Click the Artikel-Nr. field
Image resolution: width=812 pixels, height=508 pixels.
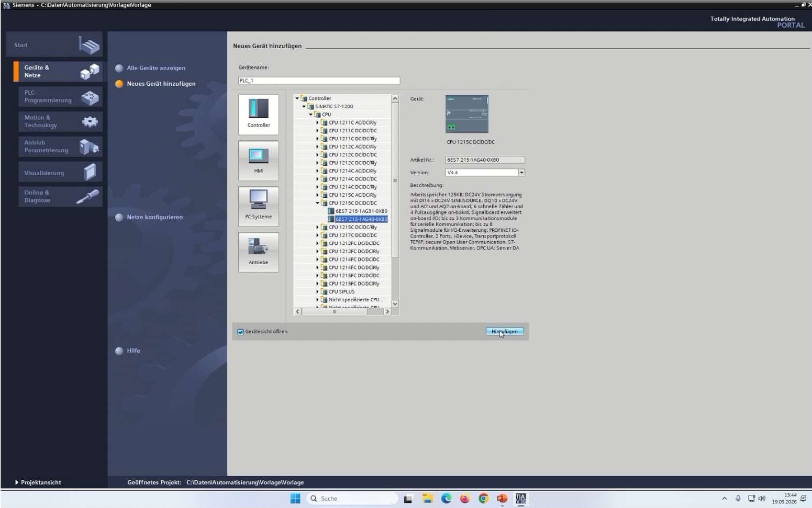point(485,160)
